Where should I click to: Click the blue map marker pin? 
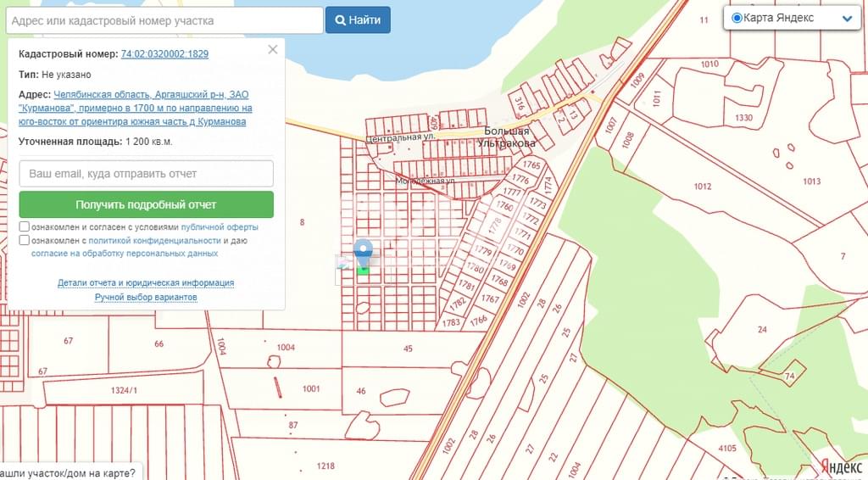click(364, 252)
